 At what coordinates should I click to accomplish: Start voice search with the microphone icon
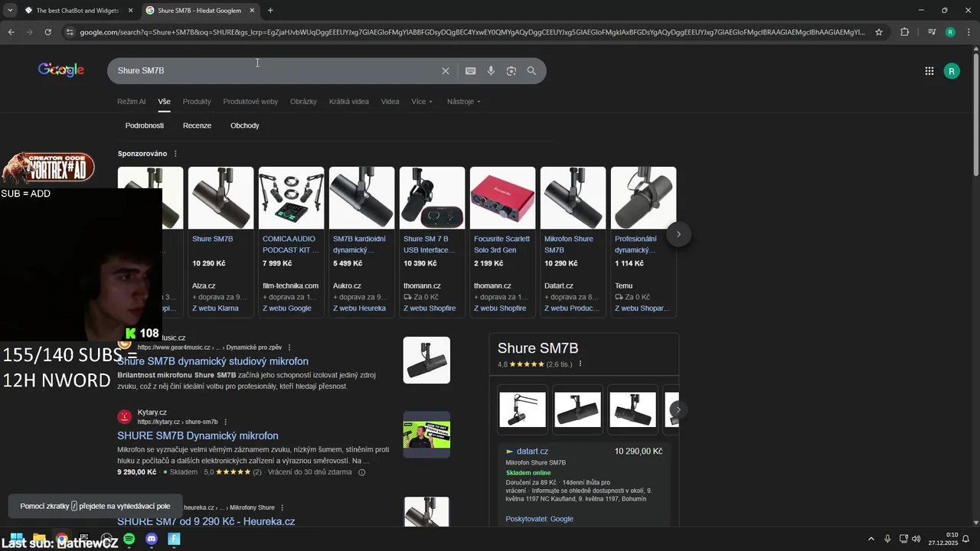491,70
